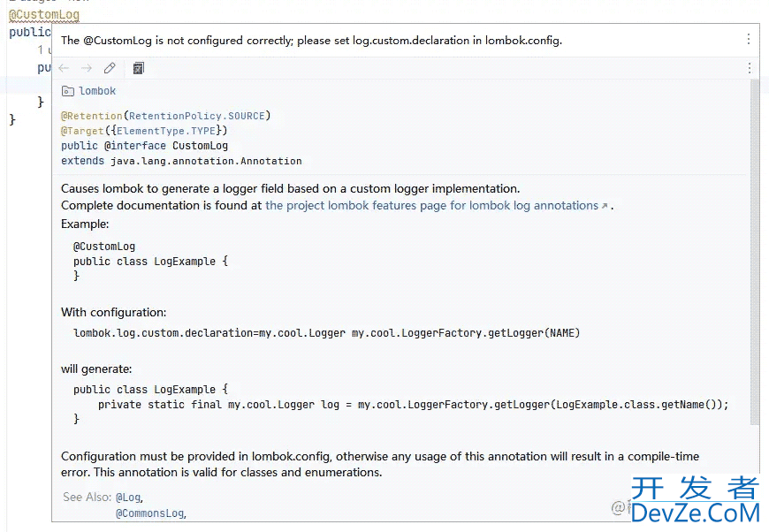Click the edit source pencil icon

click(x=110, y=68)
